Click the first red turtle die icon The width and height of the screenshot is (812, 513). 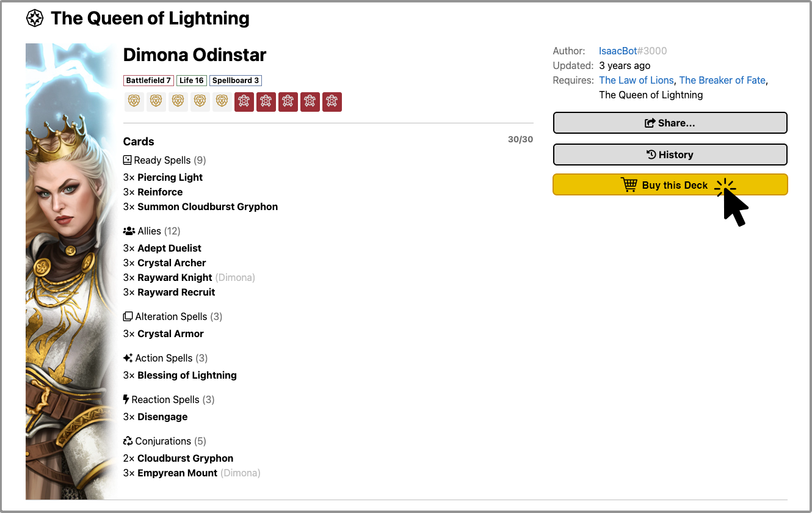tap(244, 101)
